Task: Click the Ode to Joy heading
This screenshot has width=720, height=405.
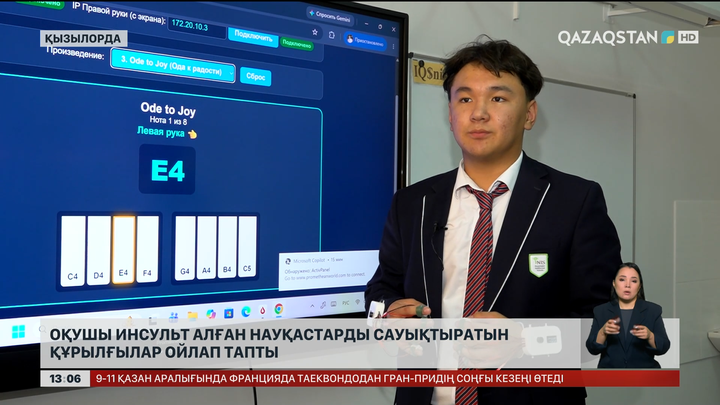Action: [168, 109]
